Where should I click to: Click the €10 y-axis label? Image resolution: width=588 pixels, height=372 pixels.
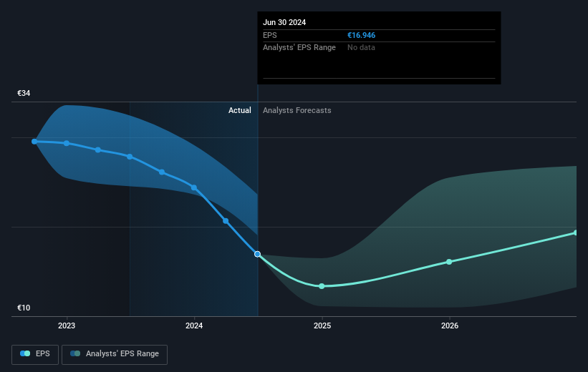pos(24,308)
